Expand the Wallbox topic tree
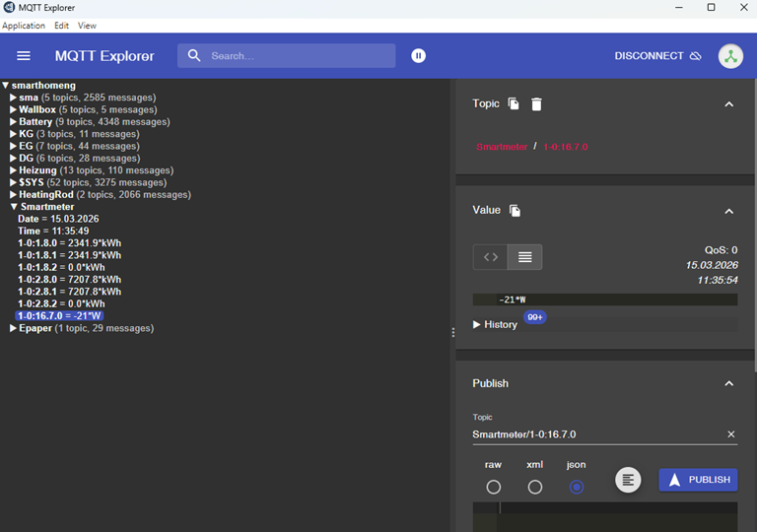The height and width of the screenshot is (532, 757). 14,110
